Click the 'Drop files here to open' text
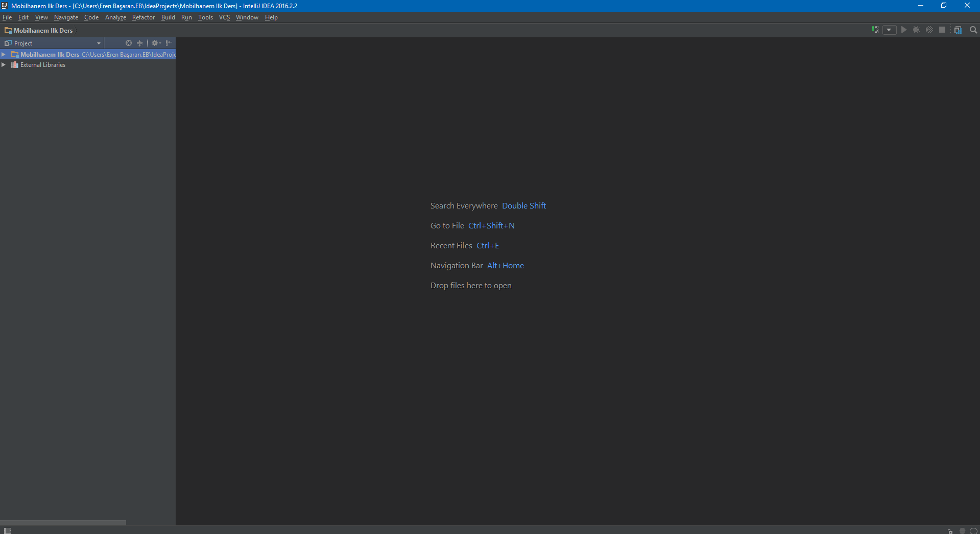The width and height of the screenshot is (980, 534). click(x=471, y=285)
